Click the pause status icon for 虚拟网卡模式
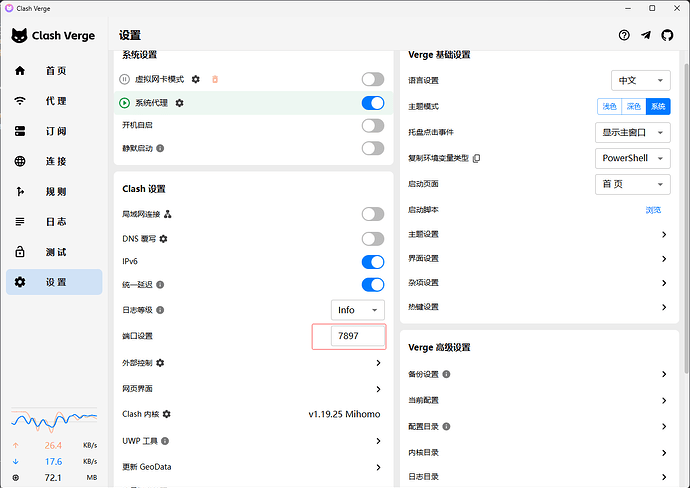This screenshot has width=690, height=488. 125,79
